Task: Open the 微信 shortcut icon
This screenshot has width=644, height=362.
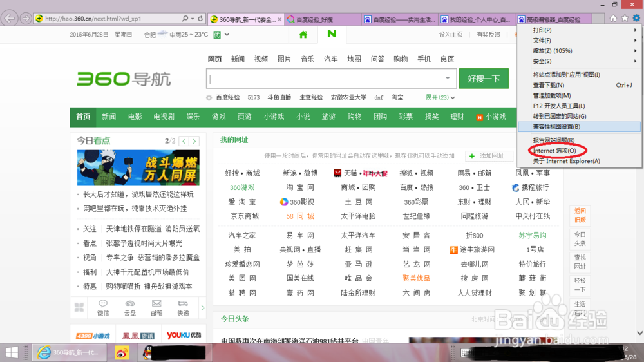Action: 103,308
